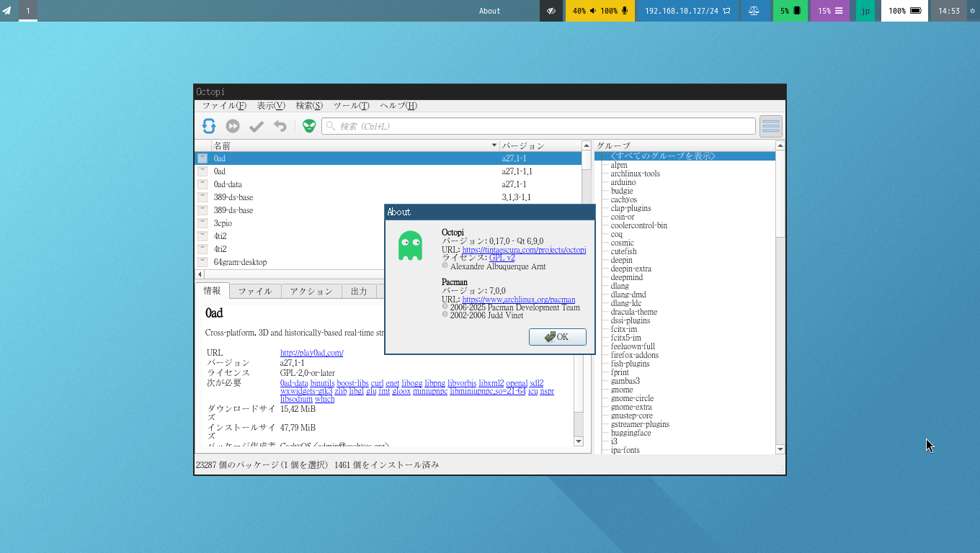Click the green alien AUR icon
The height and width of the screenshot is (553, 980).
point(309,126)
